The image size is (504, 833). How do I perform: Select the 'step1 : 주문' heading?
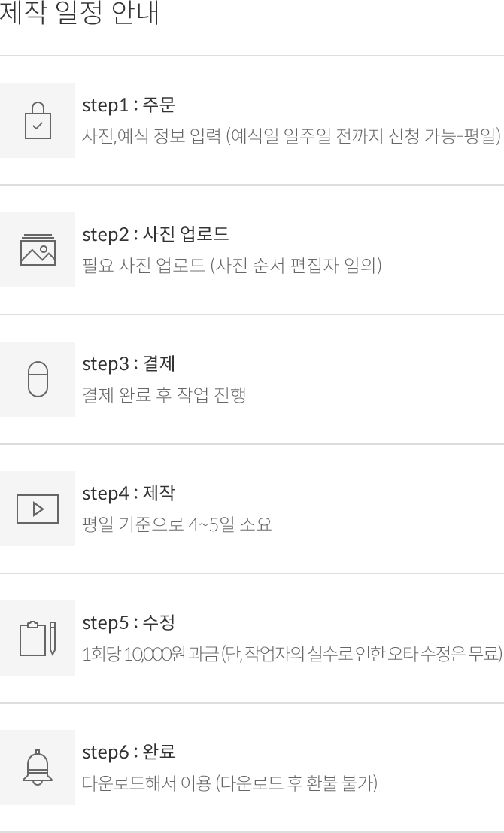pyautogui.click(x=129, y=105)
